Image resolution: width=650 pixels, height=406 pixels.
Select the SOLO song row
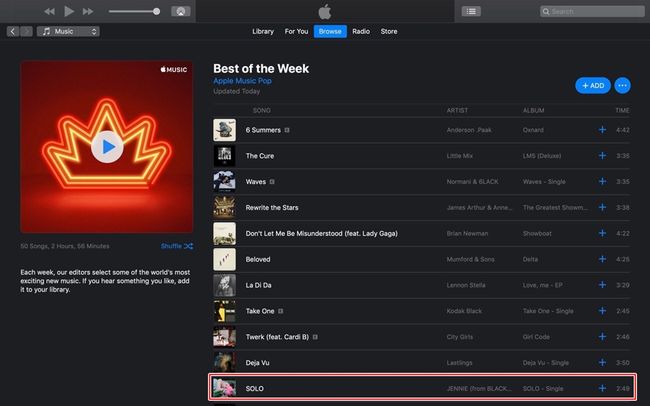(422, 388)
